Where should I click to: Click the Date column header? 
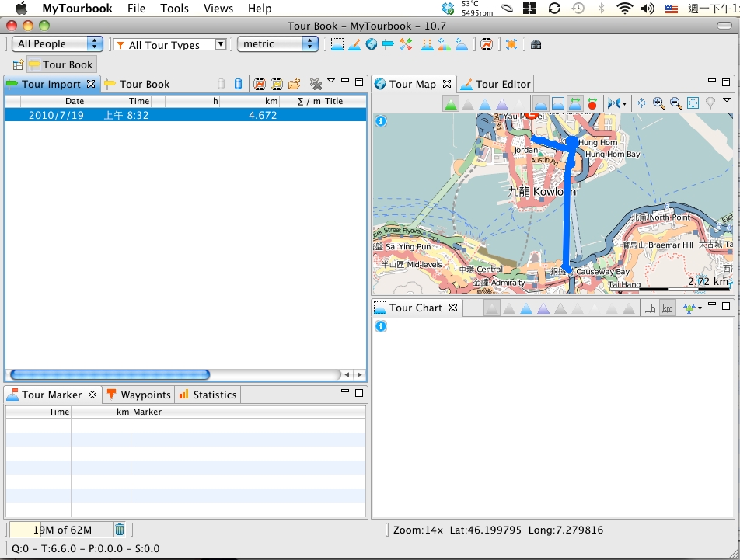tap(53, 101)
